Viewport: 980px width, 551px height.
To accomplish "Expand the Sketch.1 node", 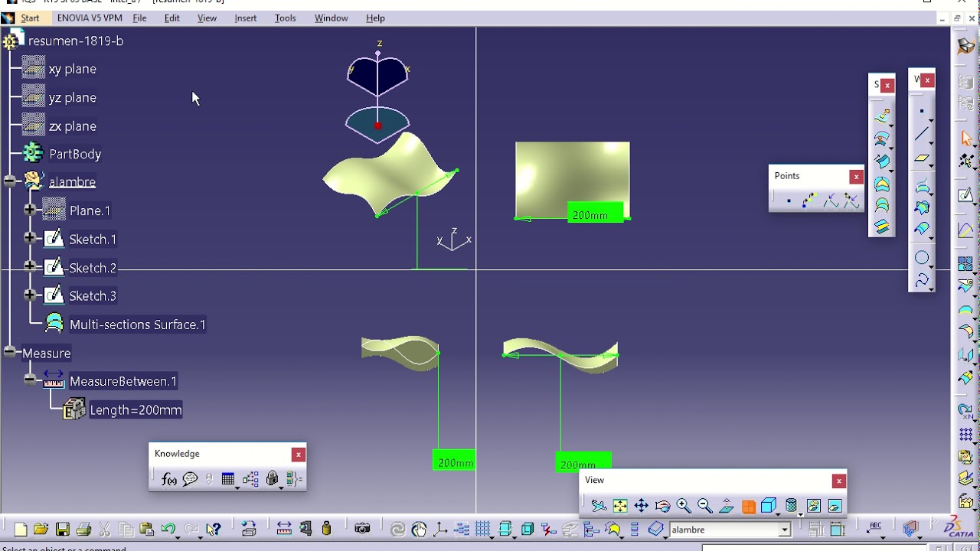I will (30, 238).
